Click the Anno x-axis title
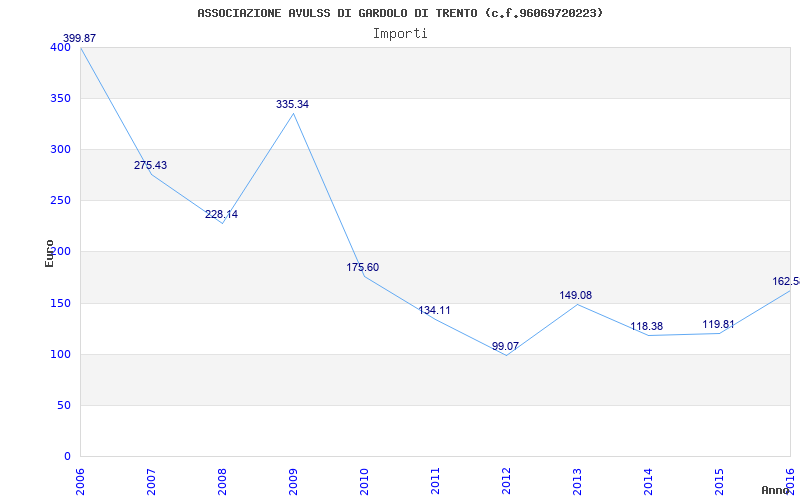This screenshot has width=800, height=500. coord(775,490)
